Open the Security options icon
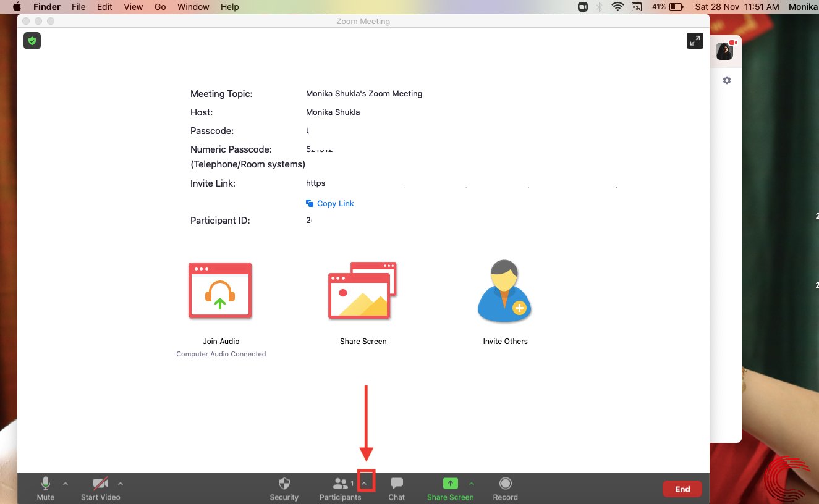The image size is (819, 504). tap(284, 488)
